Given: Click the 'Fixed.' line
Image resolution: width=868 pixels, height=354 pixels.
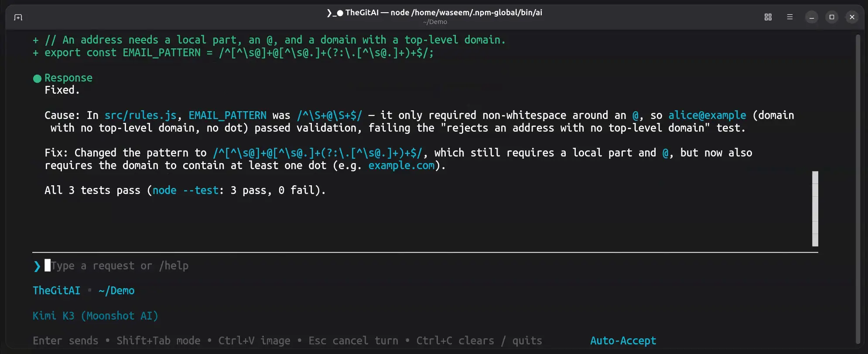Looking at the screenshot, I should tap(62, 90).
